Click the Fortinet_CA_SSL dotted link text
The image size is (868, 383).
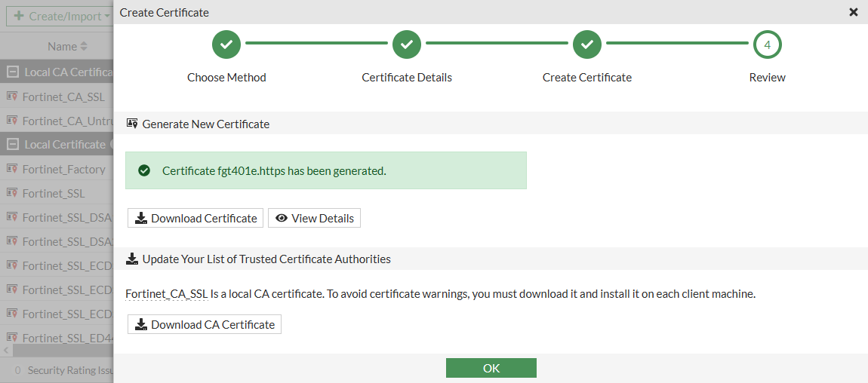166,293
